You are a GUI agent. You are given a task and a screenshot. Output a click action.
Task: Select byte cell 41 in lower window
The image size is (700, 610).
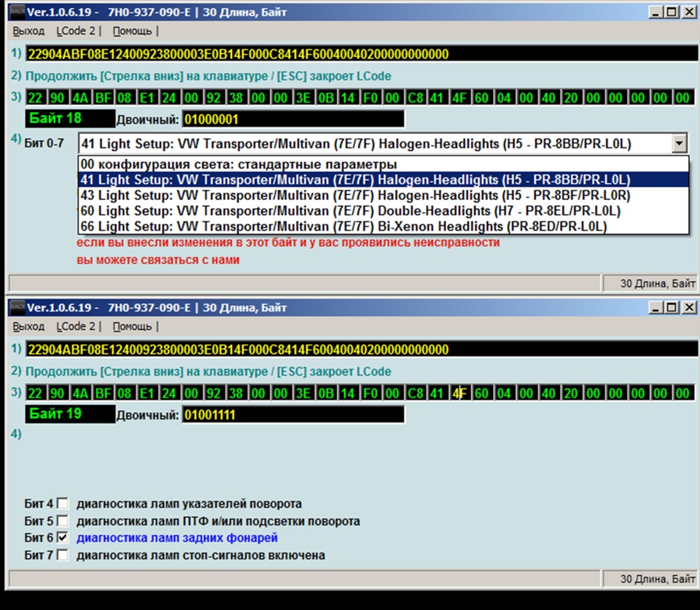tap(437, 393)
